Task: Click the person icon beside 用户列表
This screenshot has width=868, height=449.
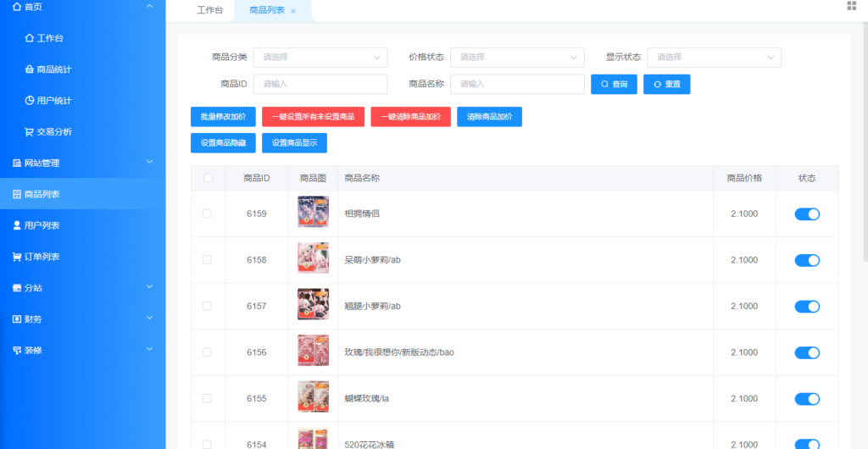Action: tap(17, 225)
